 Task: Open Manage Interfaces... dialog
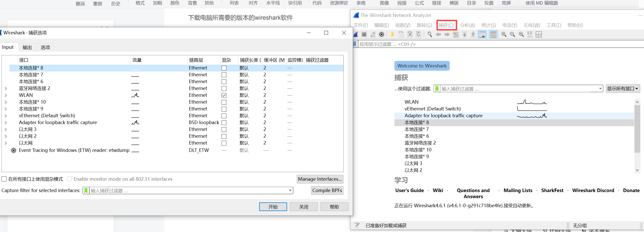coord(320,179)
